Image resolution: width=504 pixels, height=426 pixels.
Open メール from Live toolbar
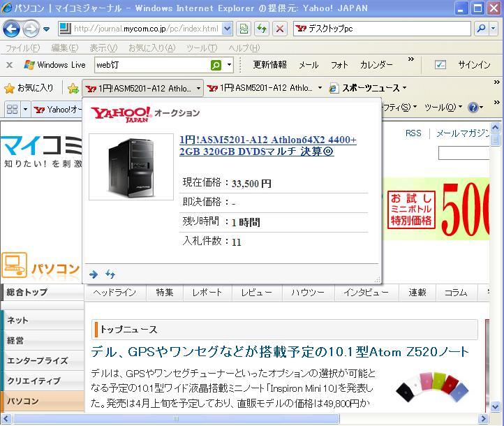click(x=309, y=65)
